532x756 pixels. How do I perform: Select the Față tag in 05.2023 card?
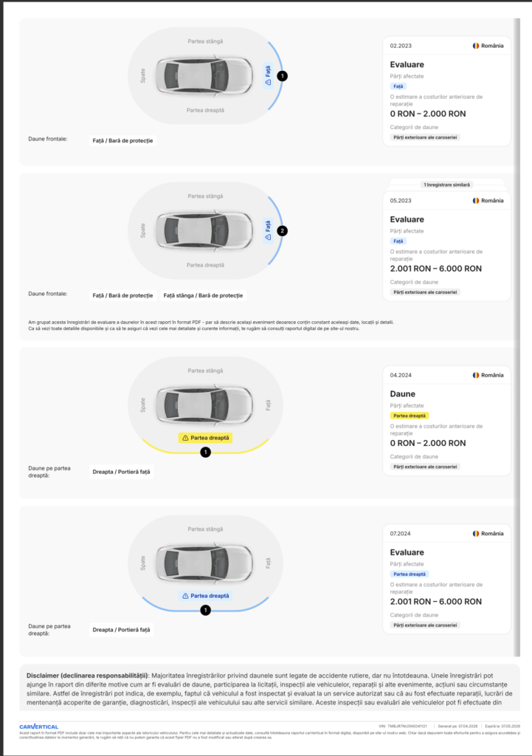[x=398, y=241]
